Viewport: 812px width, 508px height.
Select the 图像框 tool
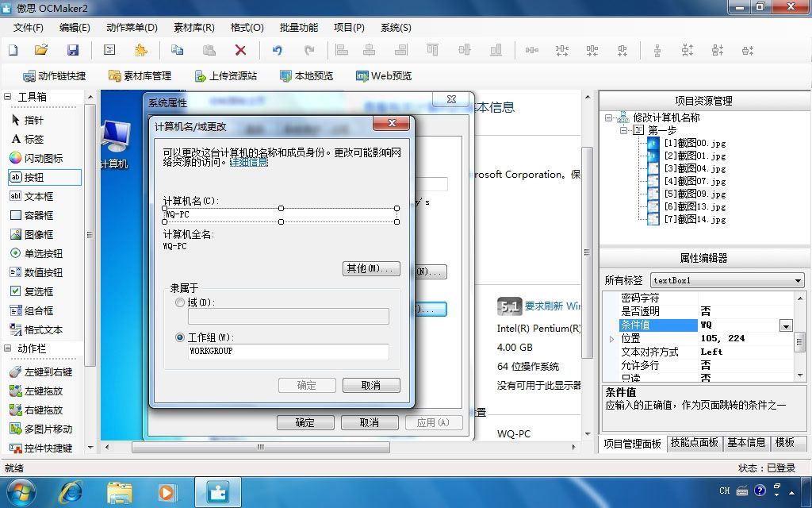coord(32,234)
